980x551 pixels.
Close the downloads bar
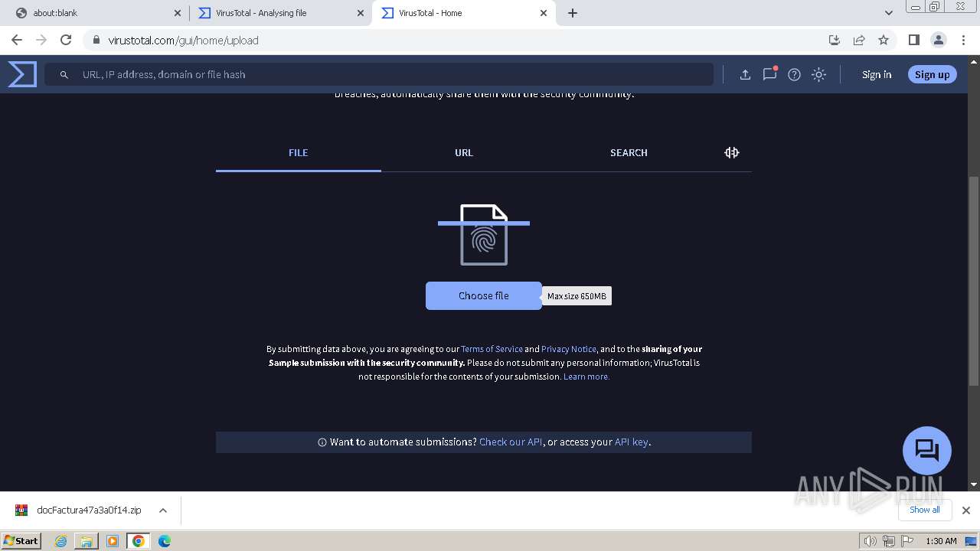(965, 510)
